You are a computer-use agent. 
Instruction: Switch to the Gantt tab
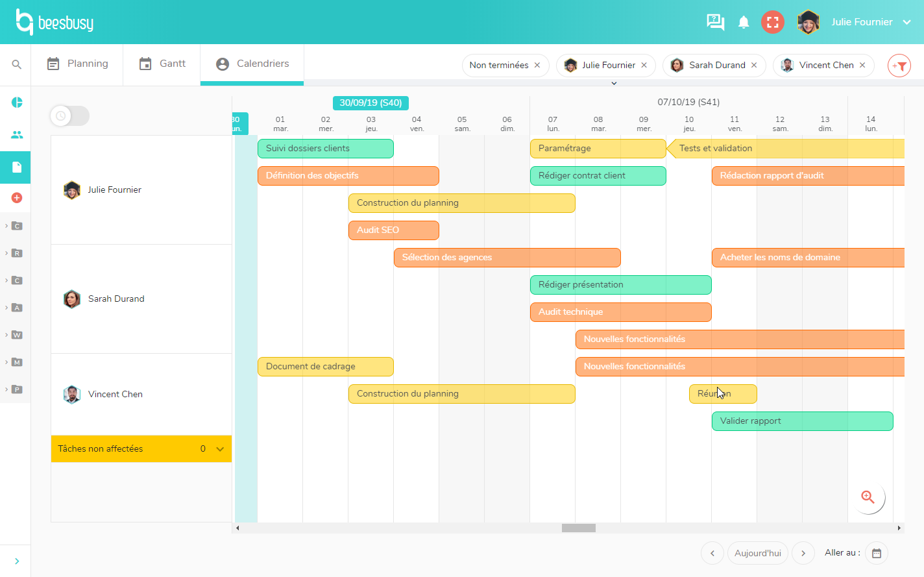point(162,64)
